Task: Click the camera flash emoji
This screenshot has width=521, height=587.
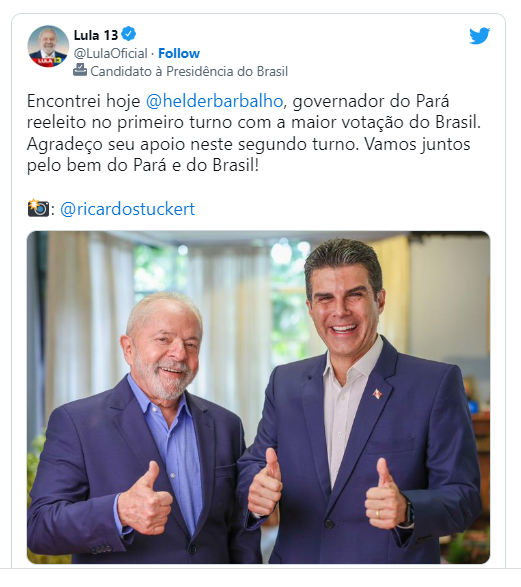Action: 38,208
